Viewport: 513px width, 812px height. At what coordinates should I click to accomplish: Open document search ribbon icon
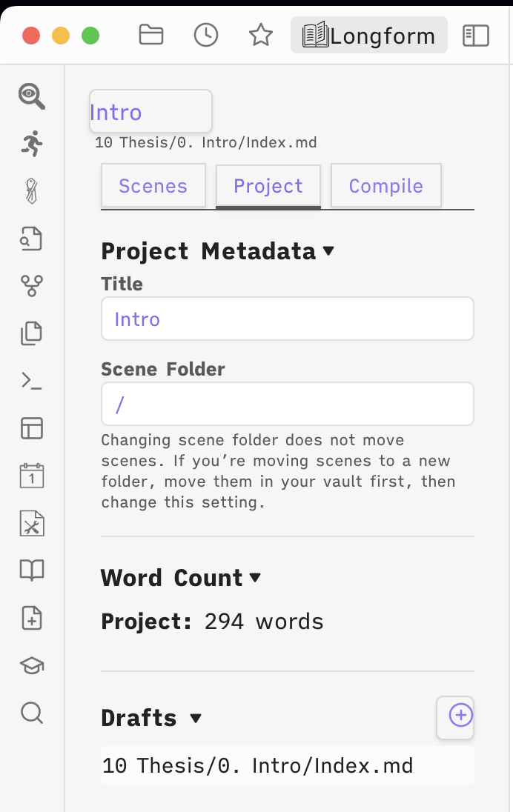tap(30, 239)
